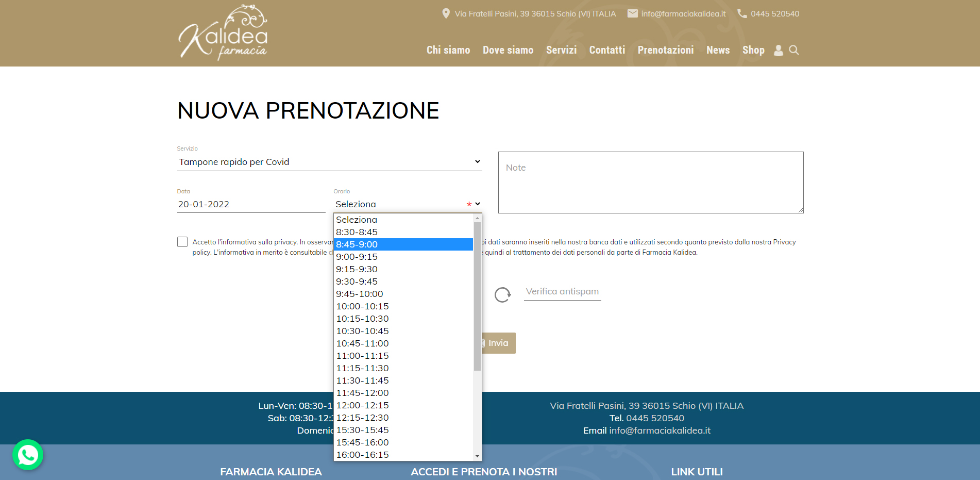
Task: Open the user account icon
Action: [x=778, y=51]
